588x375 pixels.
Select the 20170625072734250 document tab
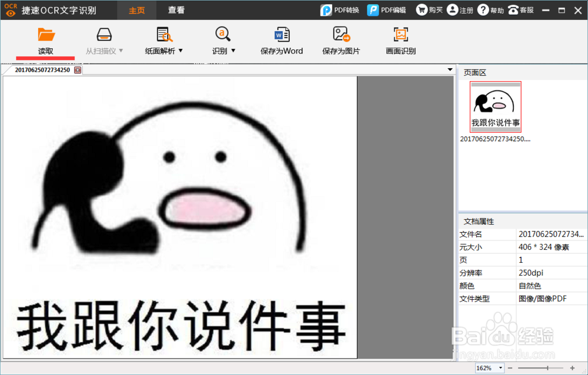42,70
